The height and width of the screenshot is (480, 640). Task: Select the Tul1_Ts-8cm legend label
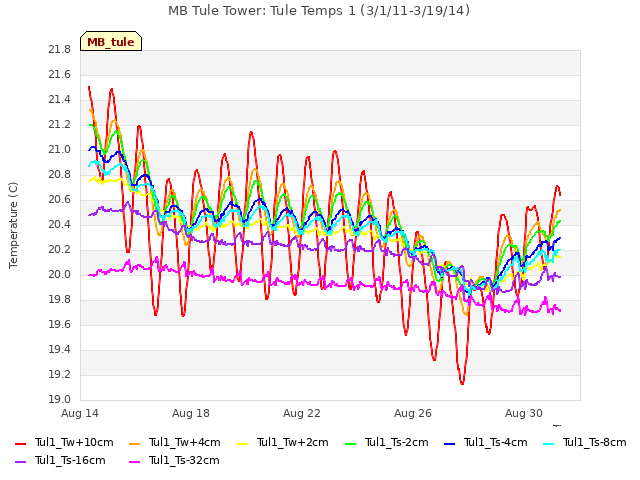click(x=595, y=442)
